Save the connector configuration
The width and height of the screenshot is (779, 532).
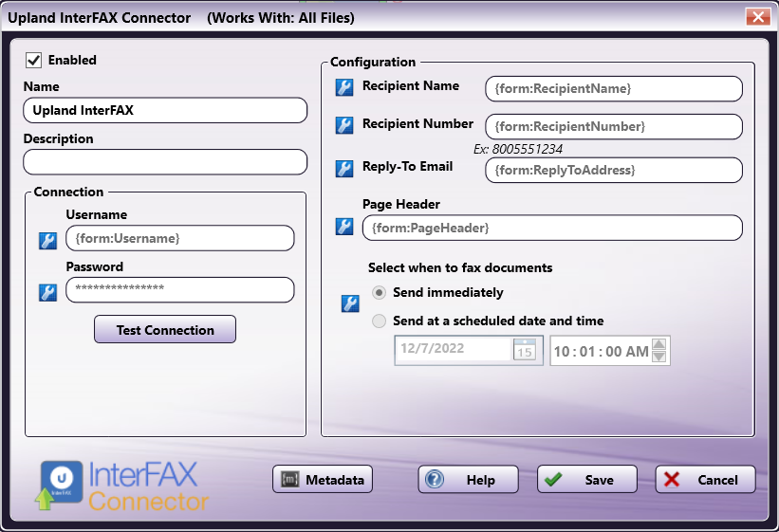586,479
